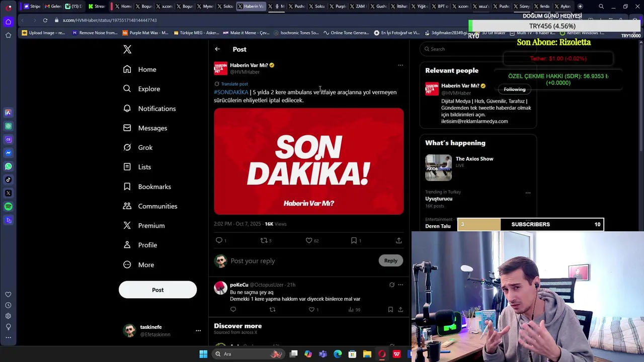Open Grok from the sidebar
Screen dimensions: 644x362
(x=138, y=147)
